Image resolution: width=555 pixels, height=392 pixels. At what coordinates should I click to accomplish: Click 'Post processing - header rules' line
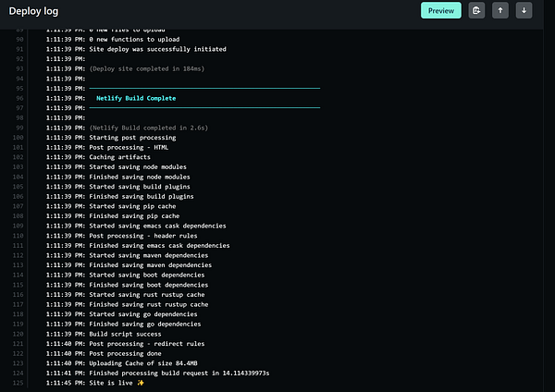click(x=143, y=236)
